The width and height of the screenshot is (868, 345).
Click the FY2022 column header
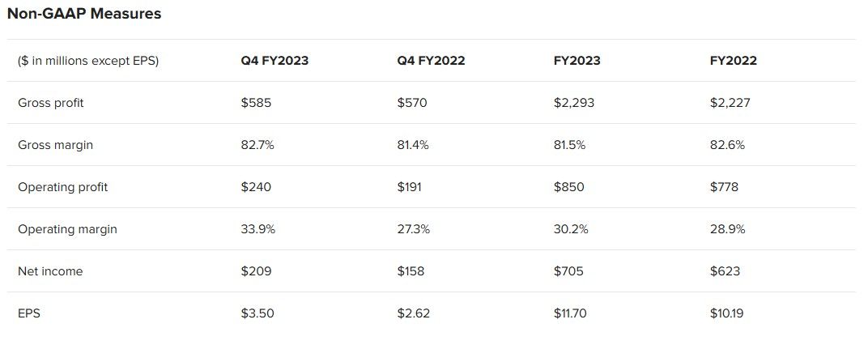(734, 61)
